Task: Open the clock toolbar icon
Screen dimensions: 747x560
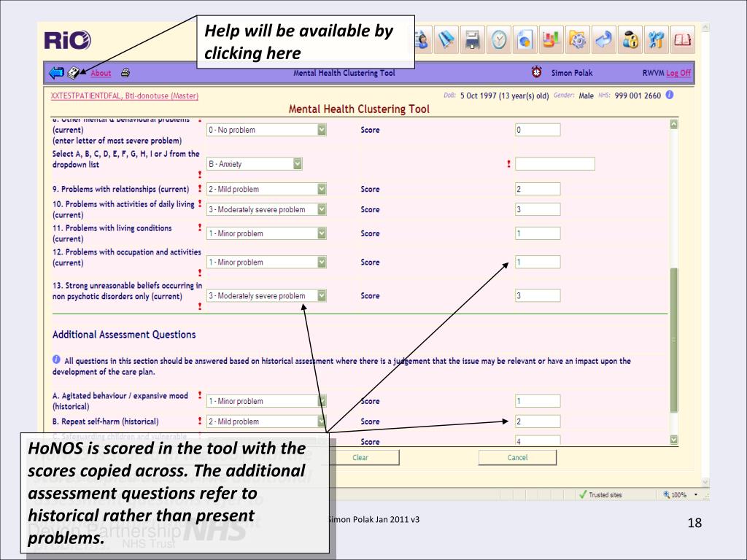Action: [499, 39]
